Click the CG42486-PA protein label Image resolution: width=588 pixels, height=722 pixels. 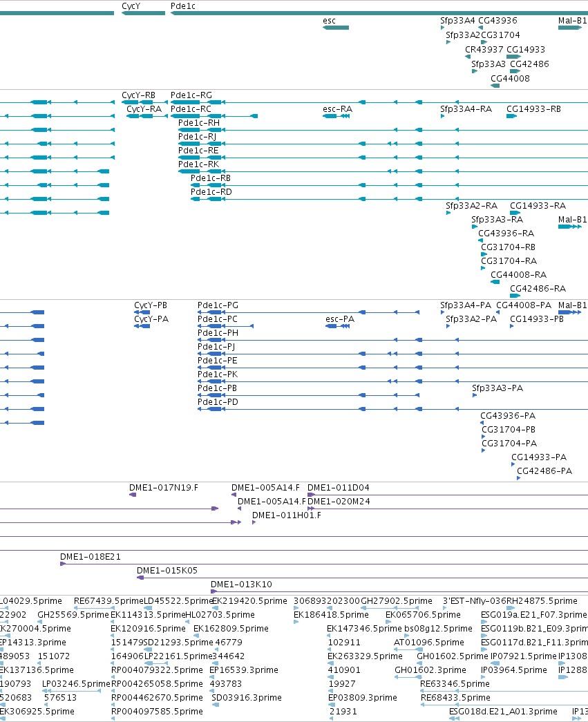tap(544, 471)
